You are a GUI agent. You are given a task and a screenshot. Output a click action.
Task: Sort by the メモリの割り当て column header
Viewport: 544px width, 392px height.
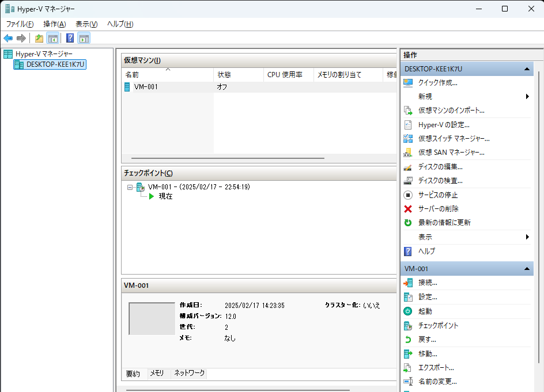click(348, 75)
